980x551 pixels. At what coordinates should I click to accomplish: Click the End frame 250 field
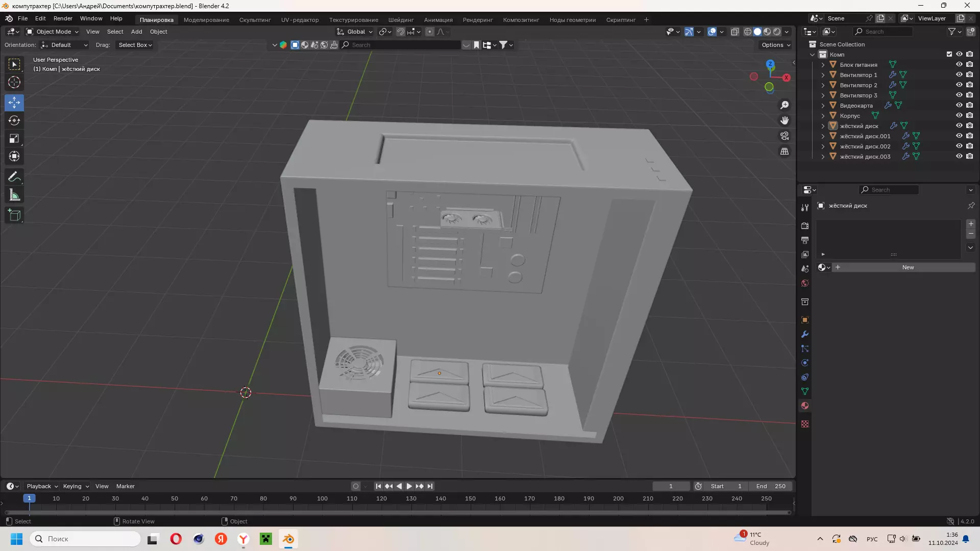click(x=771, y=486)
